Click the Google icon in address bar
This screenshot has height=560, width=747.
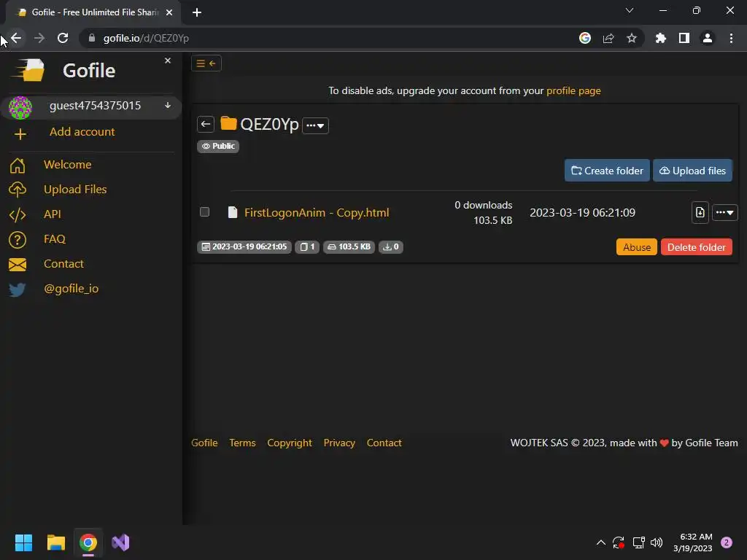point(585,38)
